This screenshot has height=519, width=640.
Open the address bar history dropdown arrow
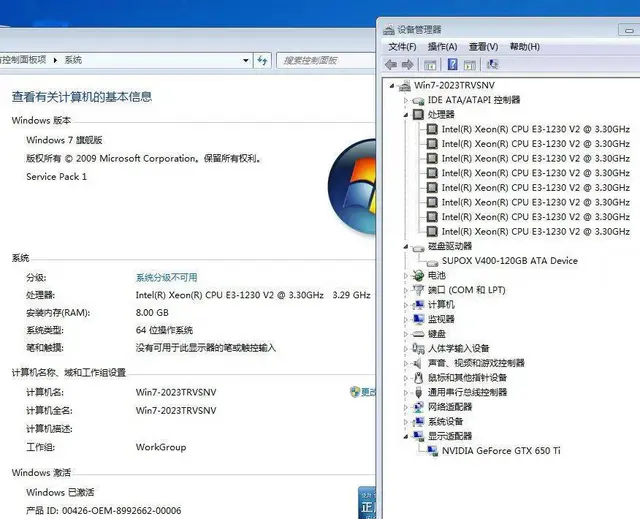coord(246,61)
